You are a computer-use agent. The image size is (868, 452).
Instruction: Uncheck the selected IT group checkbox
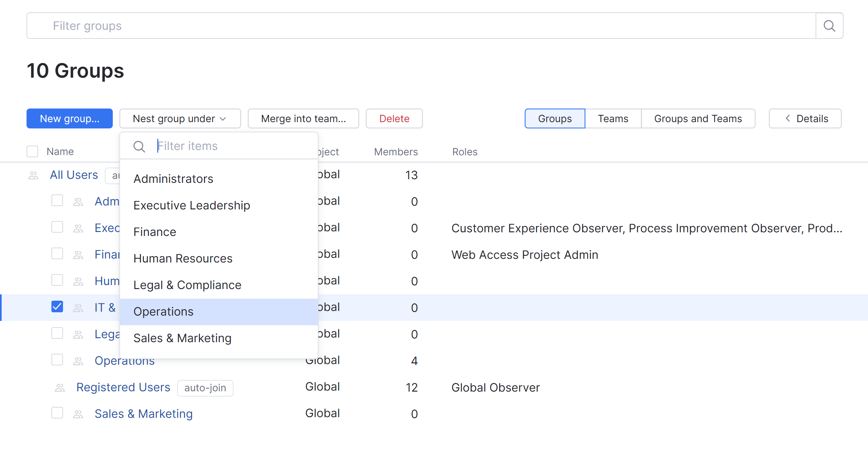click(x=57, y=307)
